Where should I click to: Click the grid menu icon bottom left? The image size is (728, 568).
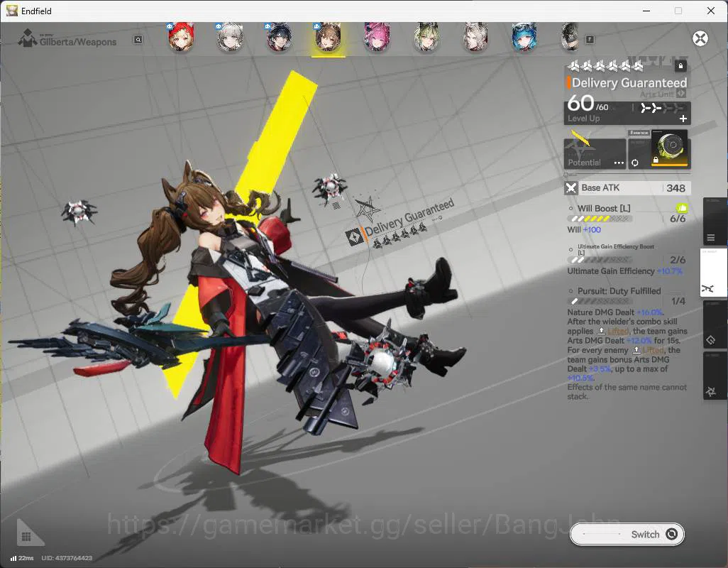click(26, 537)
